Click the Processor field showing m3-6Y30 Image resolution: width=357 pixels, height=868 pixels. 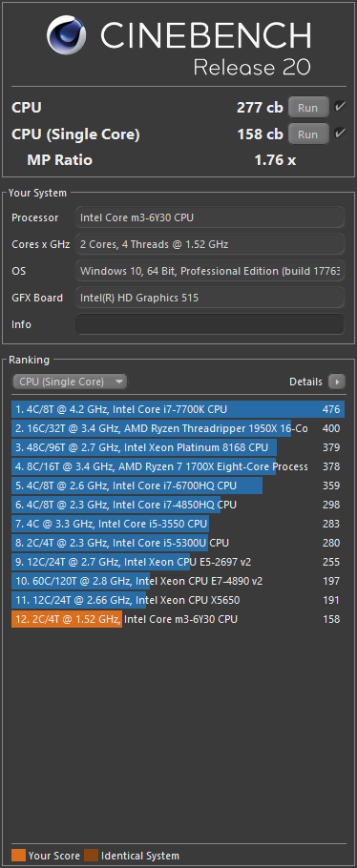coord(210,217)
